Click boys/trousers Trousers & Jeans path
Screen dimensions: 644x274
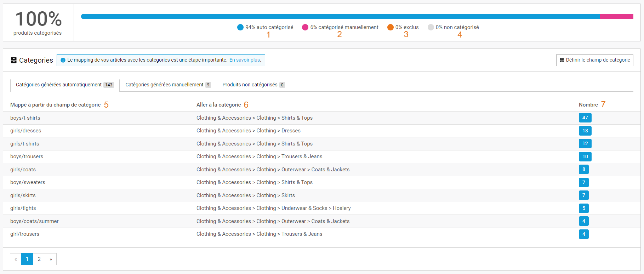260,156
